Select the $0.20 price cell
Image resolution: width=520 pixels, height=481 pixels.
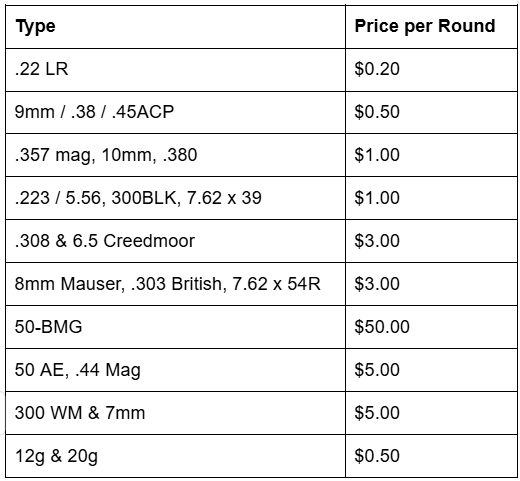tap(431, 70)
